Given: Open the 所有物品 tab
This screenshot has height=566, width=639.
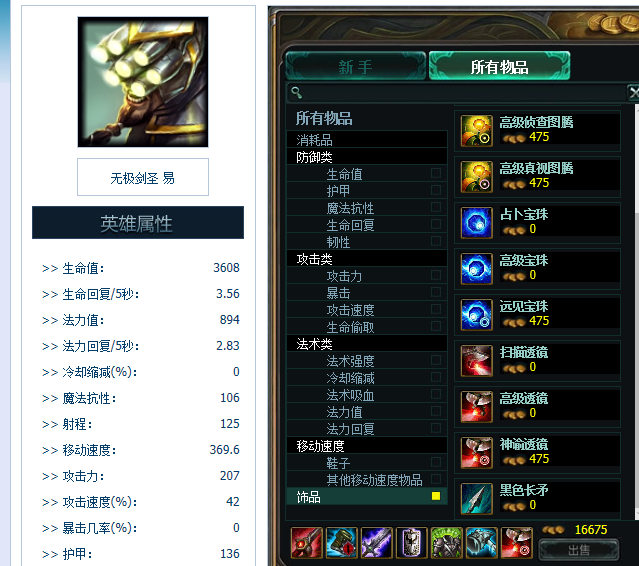Looking at the screenshot, I should [x=499, y=66].
